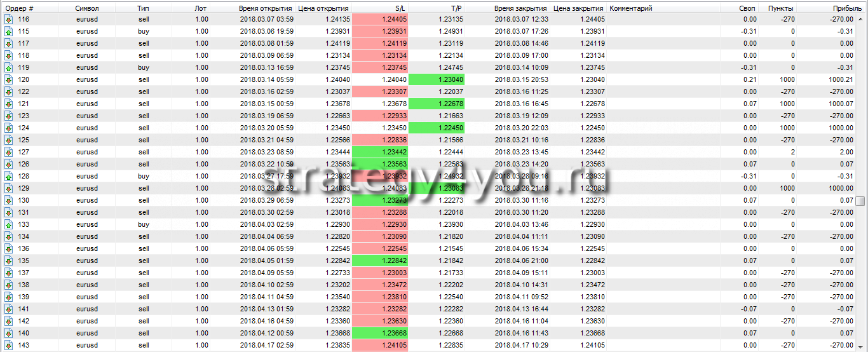The image size is (868, 352).
Task: Select the profit value 1000.21 in order 120
Action: click(839, 80)
